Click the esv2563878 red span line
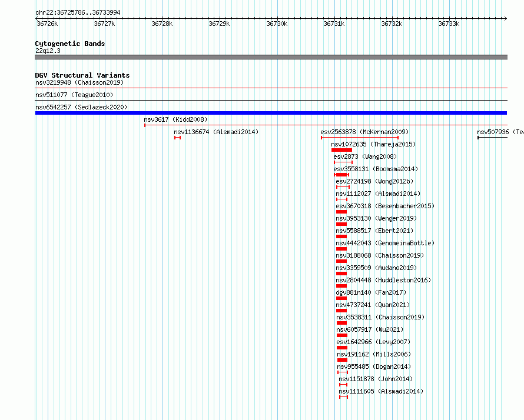This screenshot has height=420, width=524. pos(360,138)
